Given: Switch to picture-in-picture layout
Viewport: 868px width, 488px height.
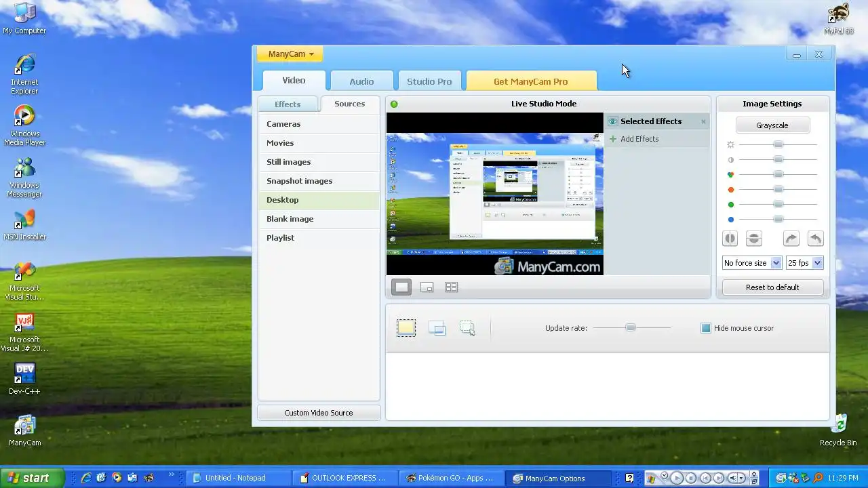Looking at the screenshot, I should [x=427, y=287].
